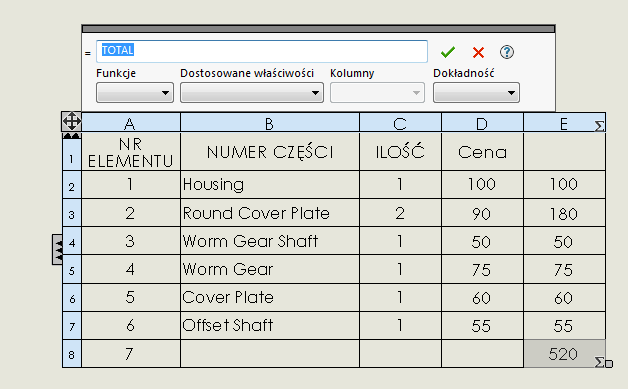Open the Funkcje dropdown

coord(135,93)
